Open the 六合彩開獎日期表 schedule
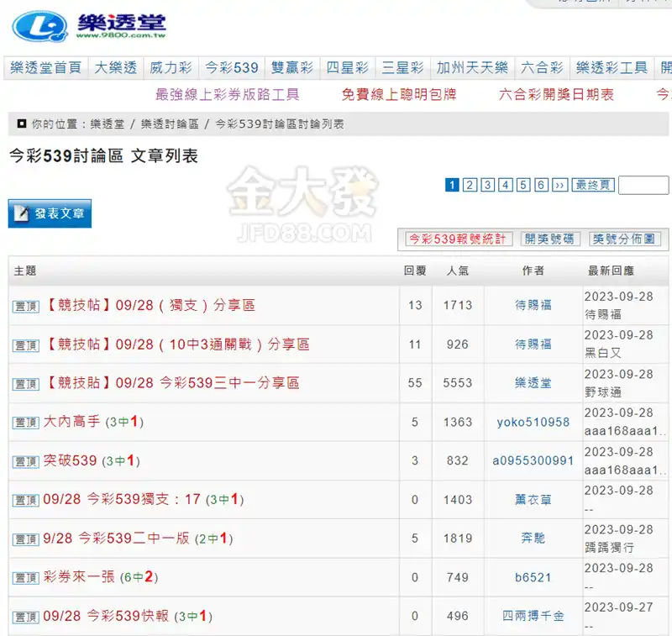 (555, 95)
